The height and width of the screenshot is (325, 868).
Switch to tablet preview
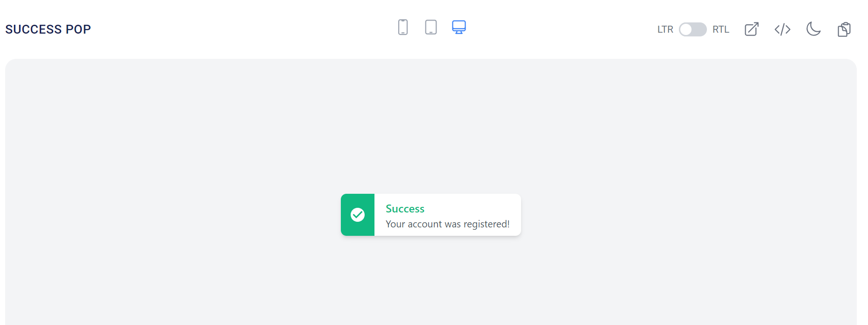click(430, 27)
